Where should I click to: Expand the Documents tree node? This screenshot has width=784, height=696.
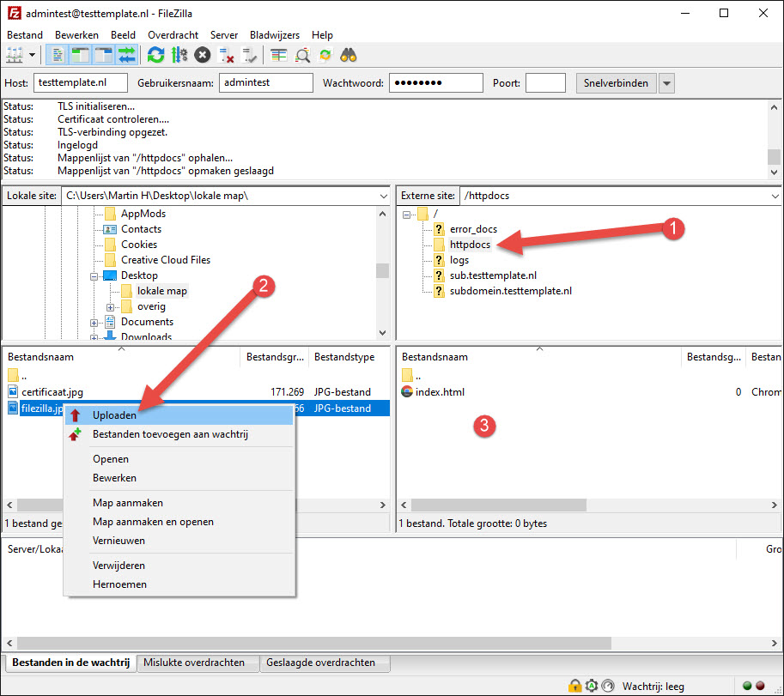(x=94, y=323)
